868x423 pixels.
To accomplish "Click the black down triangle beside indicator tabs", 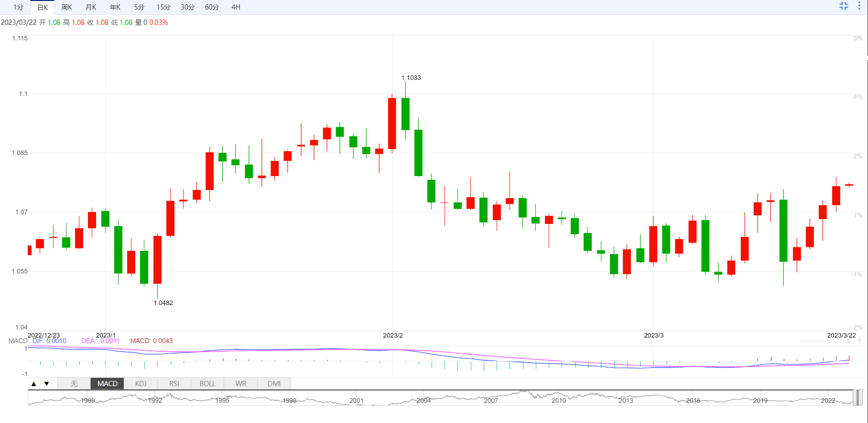I will coord(46,384).
